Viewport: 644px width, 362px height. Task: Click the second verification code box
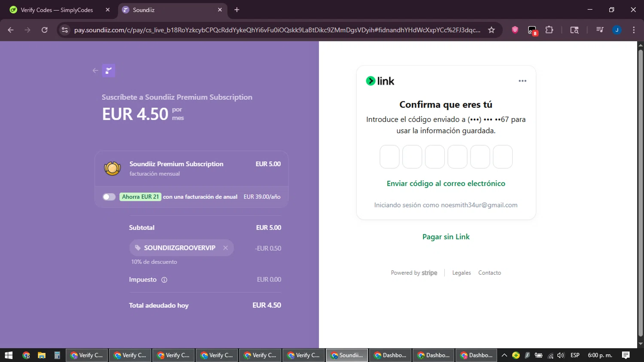pyautogui.click(x=412, y=157)
